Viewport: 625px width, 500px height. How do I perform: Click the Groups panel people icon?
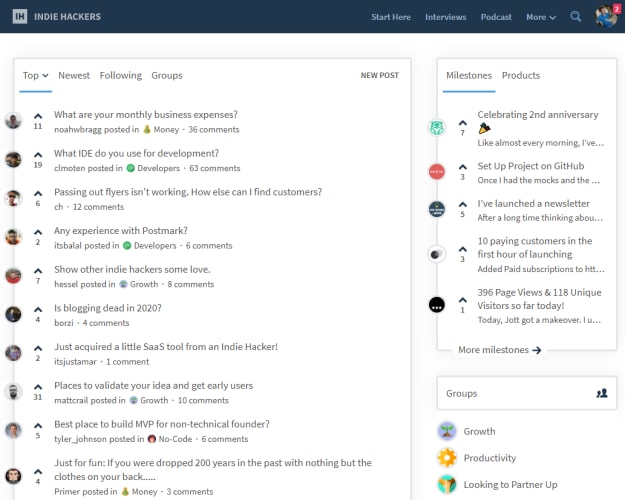[601, 393]
